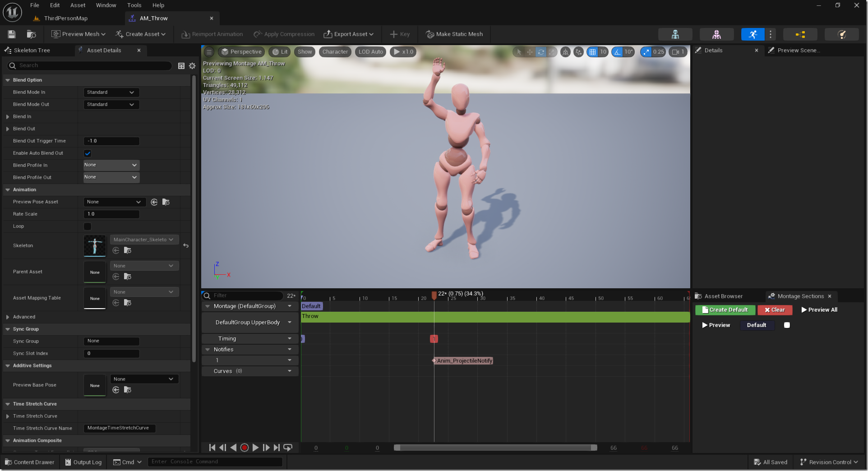The height and width of the screenshot is (471, 868).
Task: Enable the Loop checkbox in Animation section
Action: 88,226
